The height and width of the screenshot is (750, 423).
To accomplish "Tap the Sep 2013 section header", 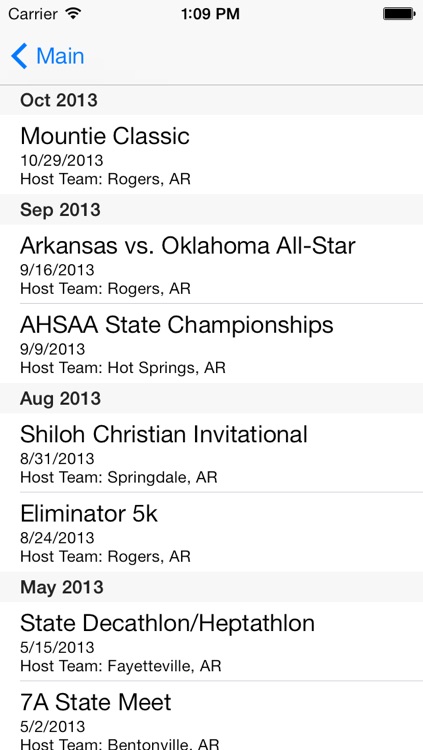I will (212, 210).
